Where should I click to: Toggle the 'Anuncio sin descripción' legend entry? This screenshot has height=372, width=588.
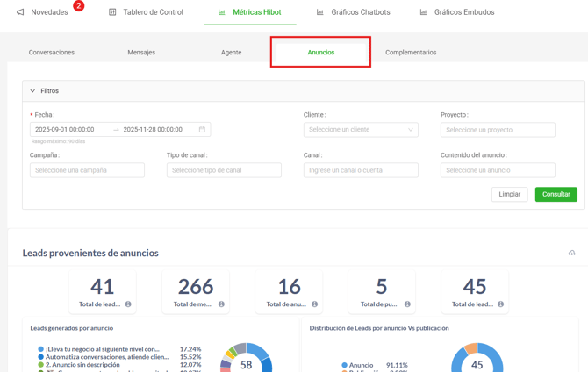[x=82, y=365]
